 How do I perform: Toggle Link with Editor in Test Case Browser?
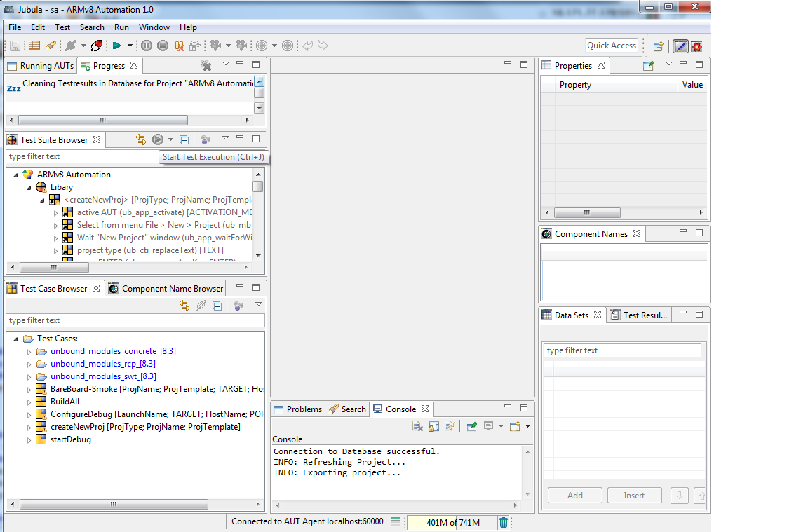184,306
